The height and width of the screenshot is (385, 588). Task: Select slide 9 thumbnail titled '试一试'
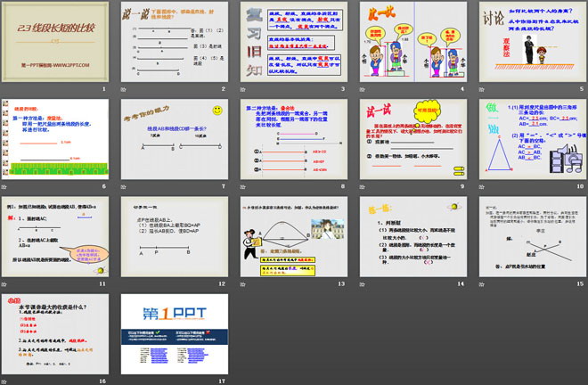(x=413, y=139)
